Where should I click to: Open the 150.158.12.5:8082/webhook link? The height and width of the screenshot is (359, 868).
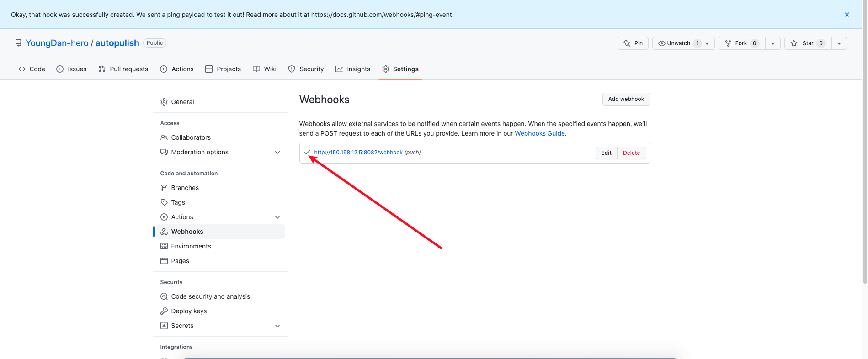358,153
